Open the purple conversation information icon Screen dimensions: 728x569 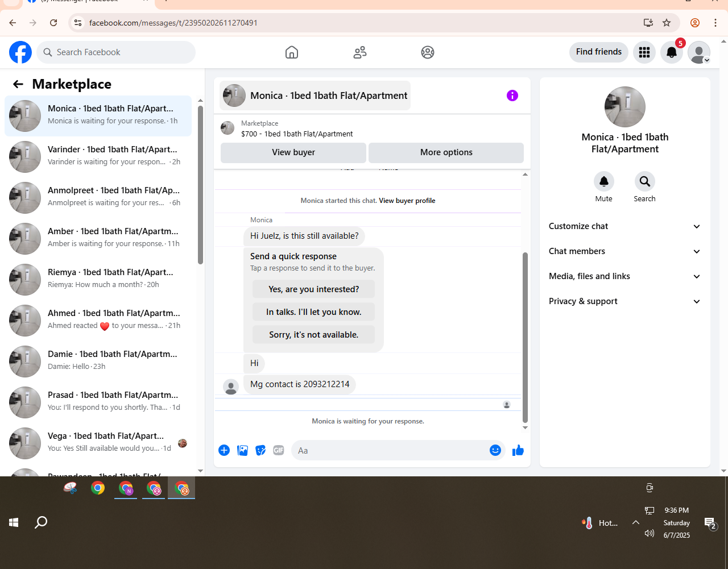[x=512, y=95]
